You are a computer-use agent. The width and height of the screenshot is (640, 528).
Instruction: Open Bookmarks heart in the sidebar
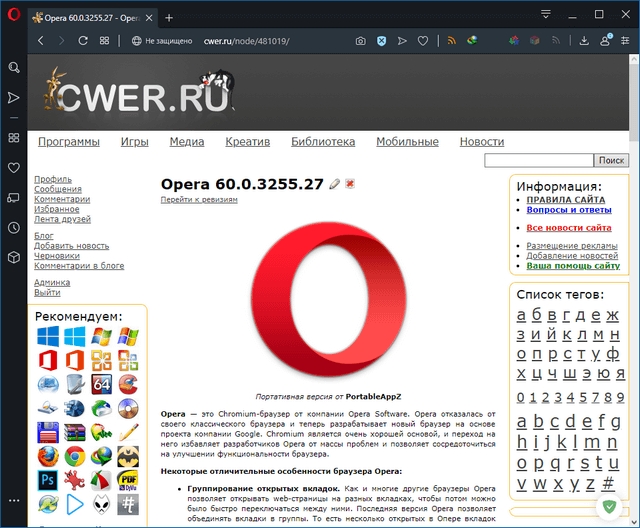(14, 168)
